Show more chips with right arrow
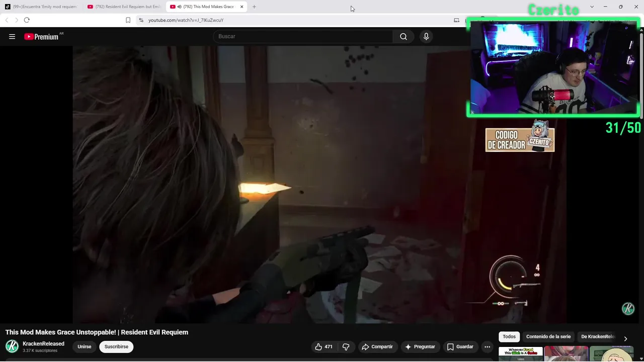Viewport: 644px width, 362px height. [625, 338]
